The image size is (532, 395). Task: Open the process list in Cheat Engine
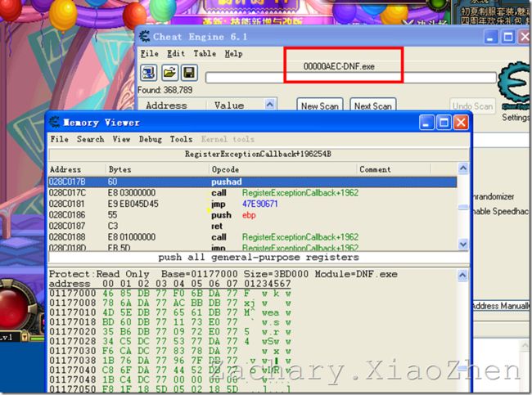coord(149,73)
